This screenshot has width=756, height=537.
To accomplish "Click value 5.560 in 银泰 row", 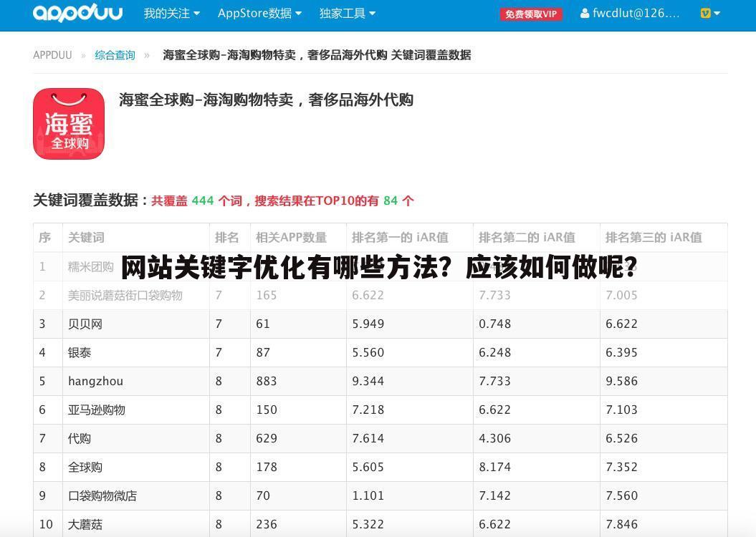I will pyautogui.click(x=368, y=352).
